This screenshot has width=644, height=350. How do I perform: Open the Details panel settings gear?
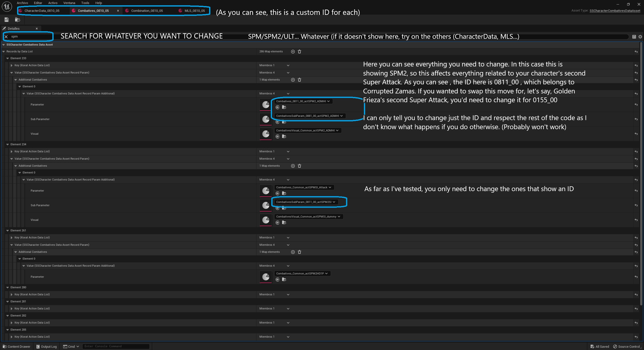640,37
